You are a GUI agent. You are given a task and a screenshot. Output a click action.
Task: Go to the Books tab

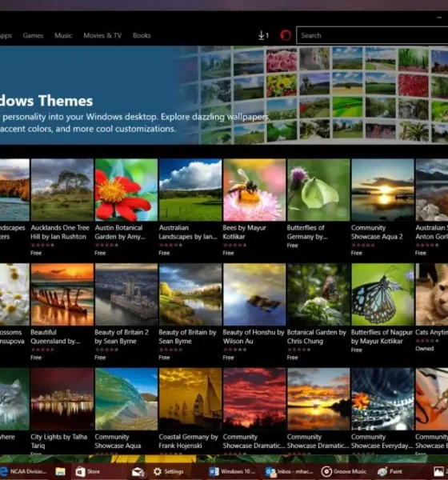click(x=142, y=35)
